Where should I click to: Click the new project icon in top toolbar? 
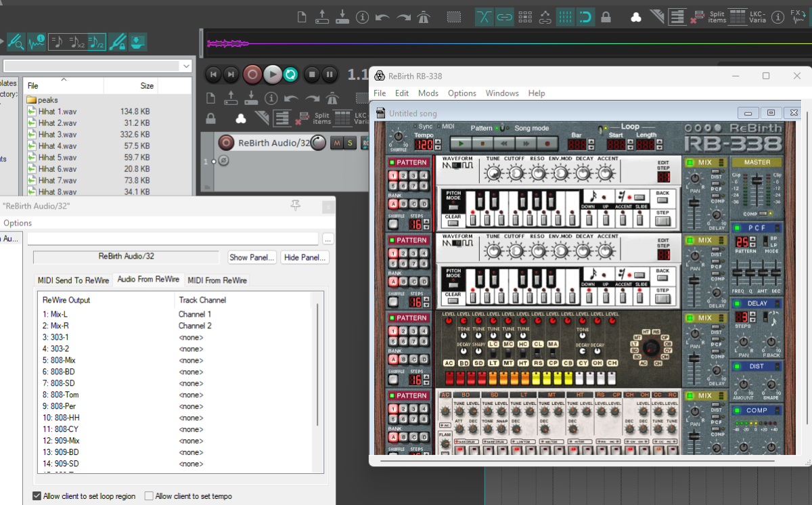point(302,17)
